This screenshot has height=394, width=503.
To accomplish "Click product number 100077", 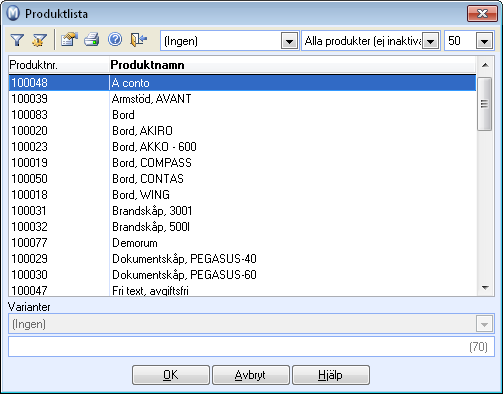I will 29,243.
